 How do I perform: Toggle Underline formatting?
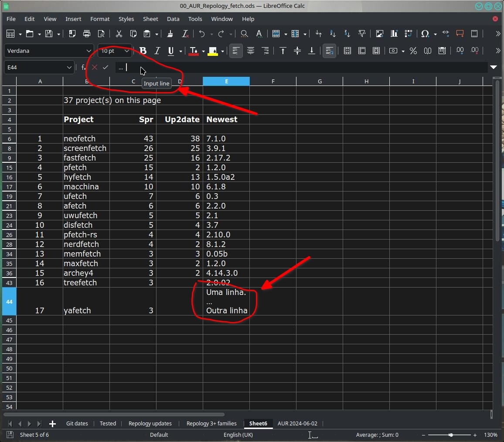pyautogui.click(x=171, y=51)
